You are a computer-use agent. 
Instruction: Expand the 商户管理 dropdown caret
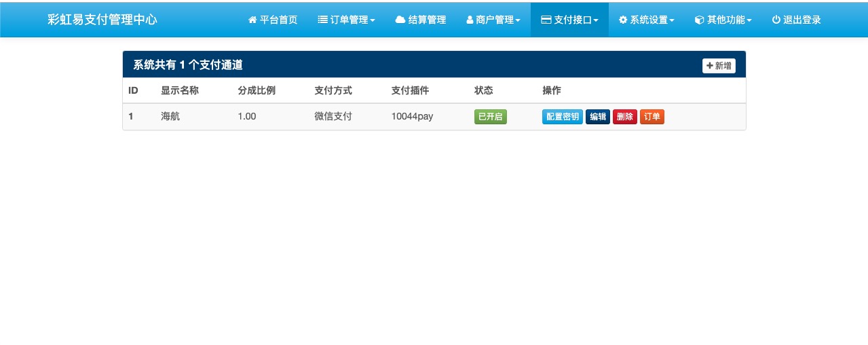518,21
